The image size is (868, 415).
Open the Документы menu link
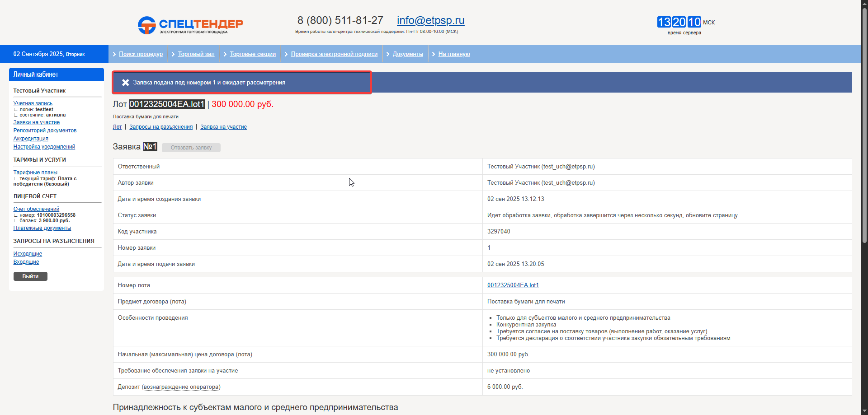pyautogui.click(x=408, y=54)
